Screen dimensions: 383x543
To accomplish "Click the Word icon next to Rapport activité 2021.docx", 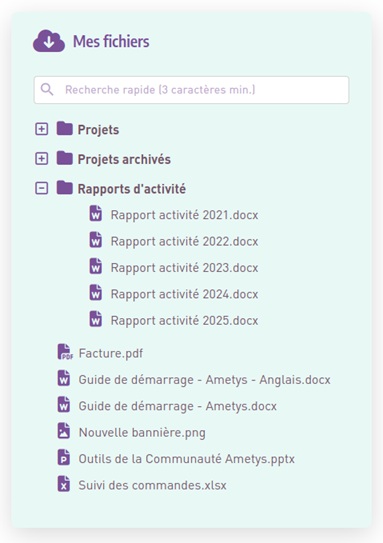I will click(x=96, y=214).
